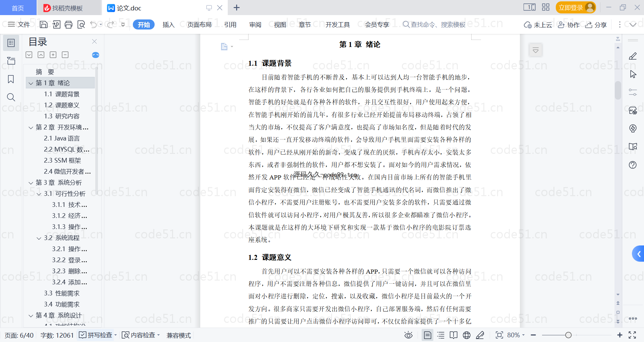Screen dimensions: 644x342
Task: Open the outline panel icon in sidebar
Action: [x=11, y=43]
